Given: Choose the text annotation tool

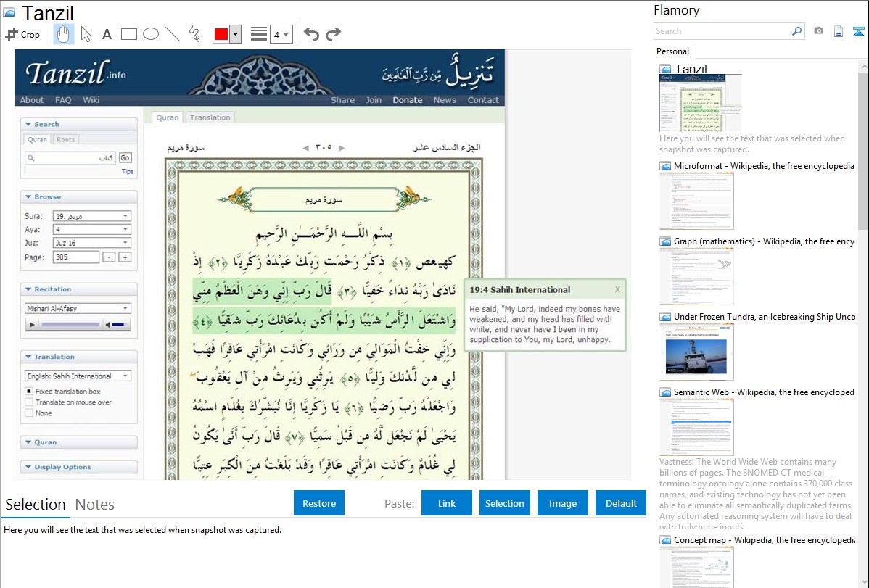Looking at the screenshot, I should [107, 34].
